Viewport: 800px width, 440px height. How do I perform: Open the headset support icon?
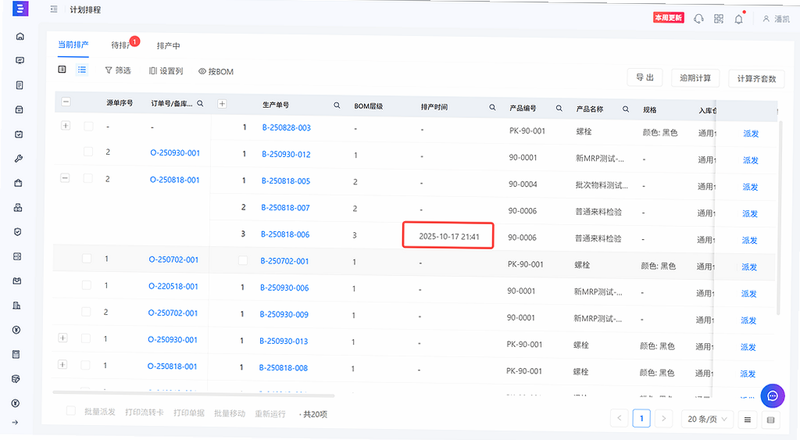point(698,19)
